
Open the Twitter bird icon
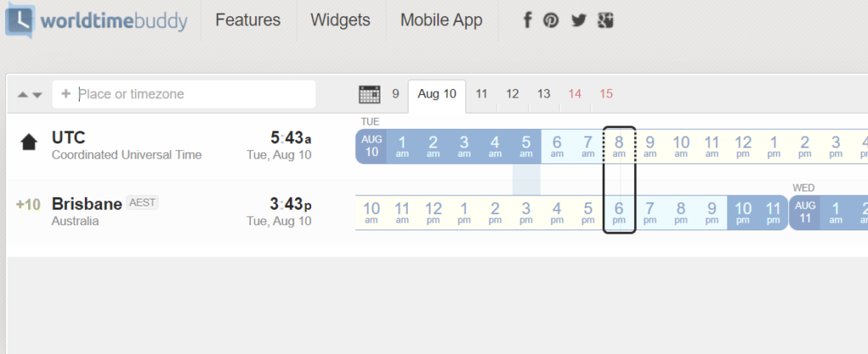578,21
